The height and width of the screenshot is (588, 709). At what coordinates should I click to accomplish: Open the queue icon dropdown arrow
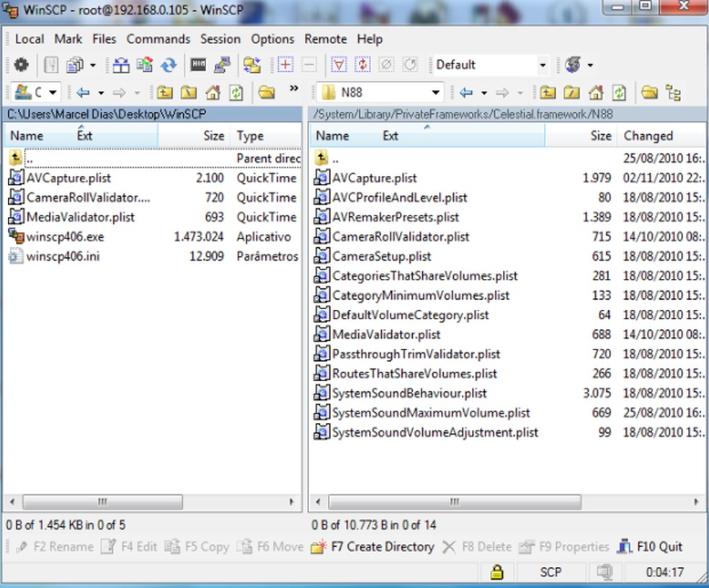(93, 66)
